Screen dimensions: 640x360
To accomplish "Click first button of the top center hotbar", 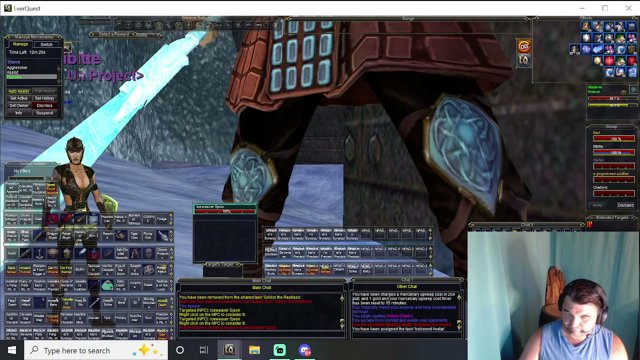I will [271, 234].
